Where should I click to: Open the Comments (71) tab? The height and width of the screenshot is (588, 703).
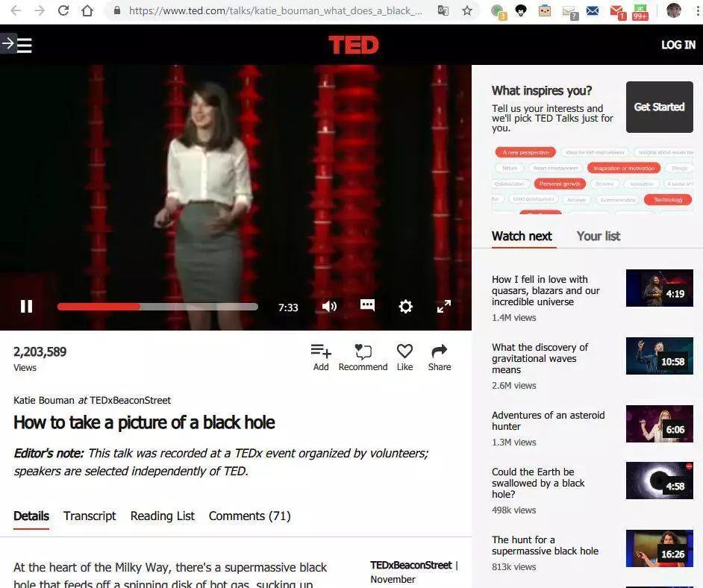pos(250,516)
